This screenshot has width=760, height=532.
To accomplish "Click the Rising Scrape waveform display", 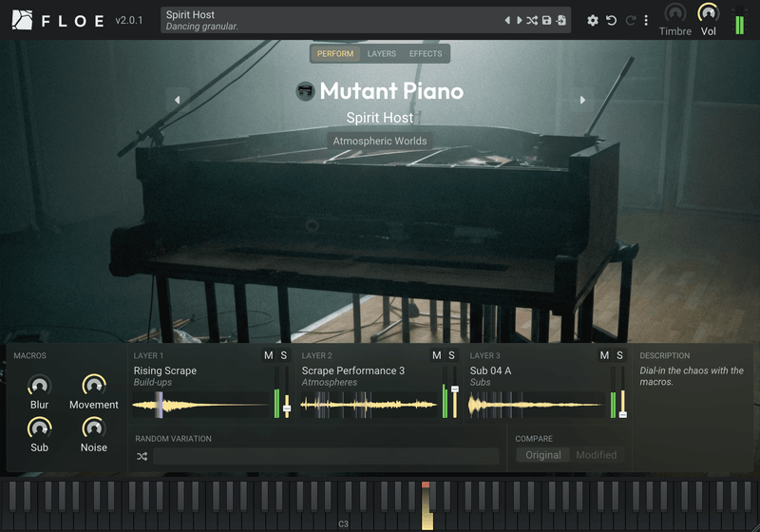I will (x=200, y=405).
